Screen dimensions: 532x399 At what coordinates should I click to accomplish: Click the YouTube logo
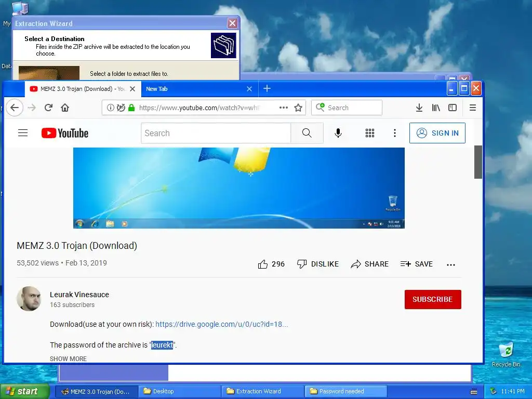click(x=65, y=133)
